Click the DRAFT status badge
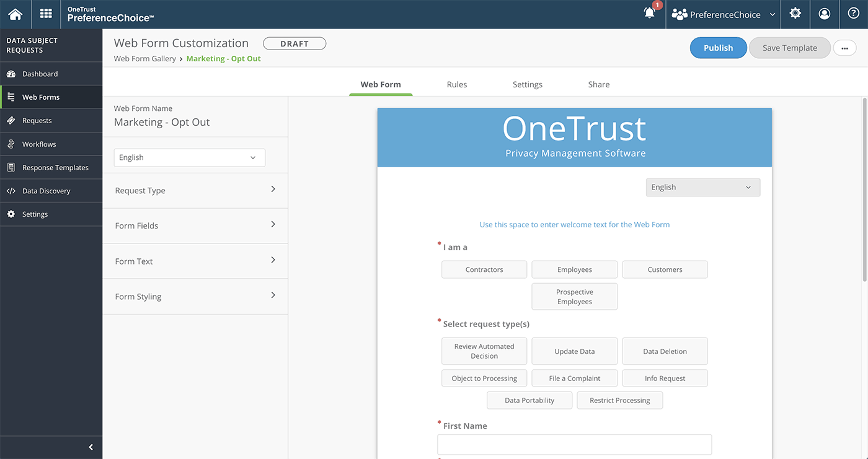Viewport: 868px width, 459px height. tap(294, 43)
